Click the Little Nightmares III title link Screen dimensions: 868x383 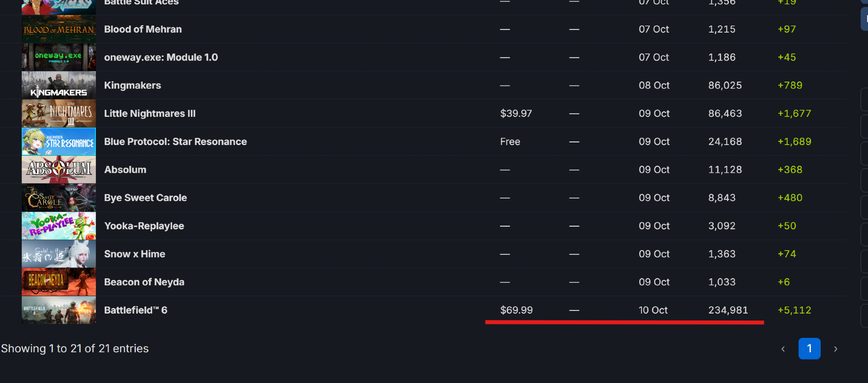point(150,113)
